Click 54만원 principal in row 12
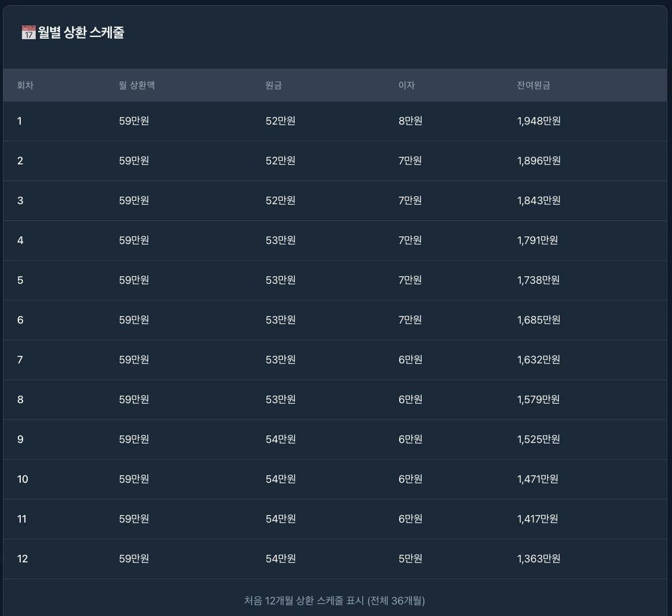Image resolution: width=672 pixels, height=616 pixels. click(280, 559)
